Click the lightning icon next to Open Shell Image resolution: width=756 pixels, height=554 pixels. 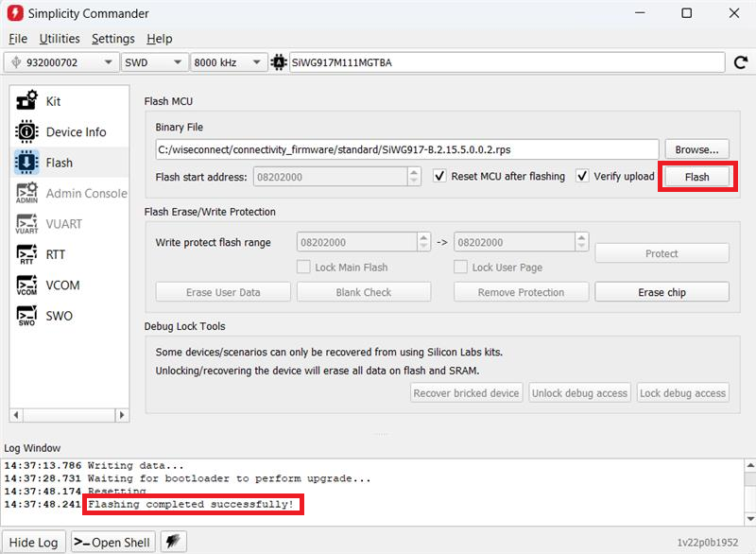click(173, 542)
